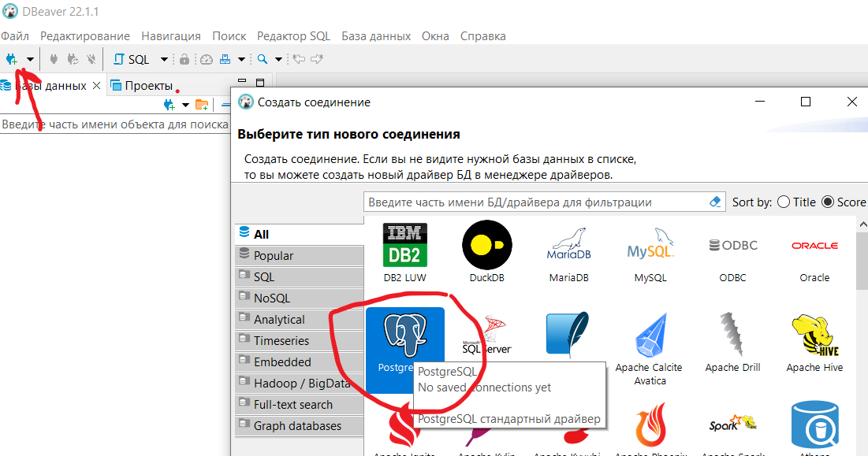Viewport: 868px width, 456px height.
Task: Select the Title sort radio button
Action: click(x=784, y=202)
